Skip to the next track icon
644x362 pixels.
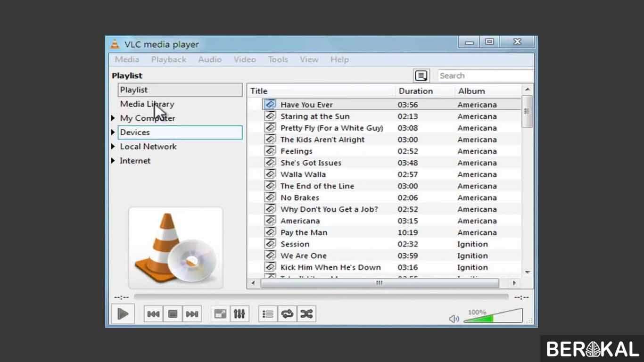click(x=192, y=313)
